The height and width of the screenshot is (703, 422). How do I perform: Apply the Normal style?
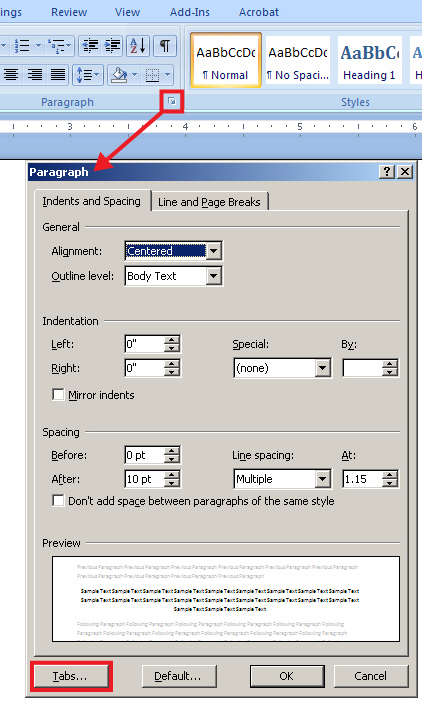(x=226, y=60)
